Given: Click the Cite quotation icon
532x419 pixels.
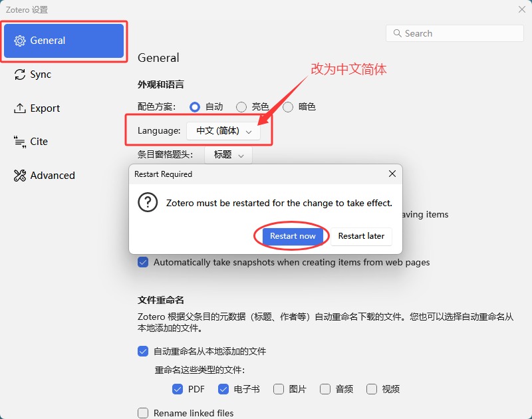Looking at the screenshot, I should click(x=20, y=142).
